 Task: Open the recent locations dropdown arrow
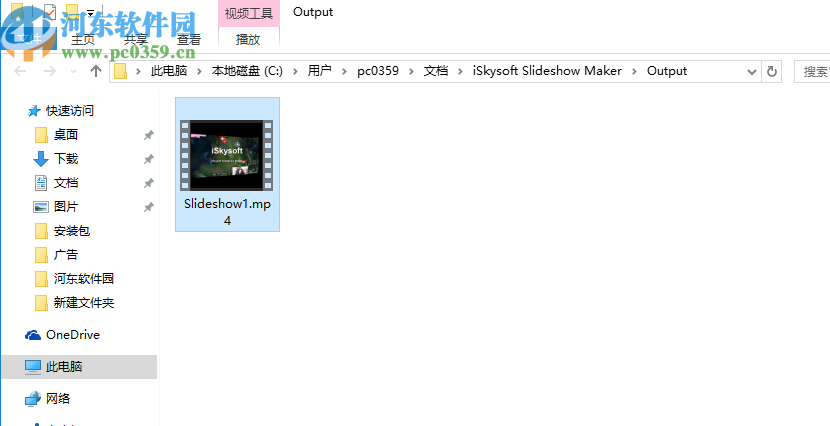pyautogui.click(x=74, y=71)
